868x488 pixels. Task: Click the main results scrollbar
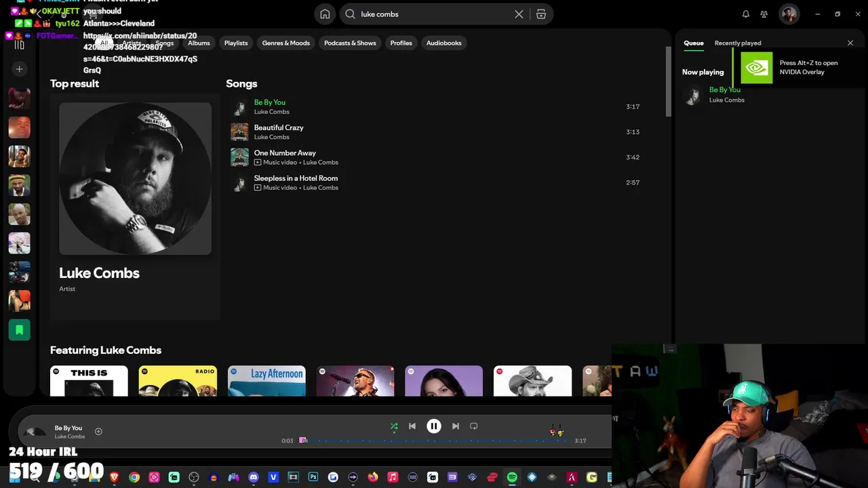pos(668,81)
